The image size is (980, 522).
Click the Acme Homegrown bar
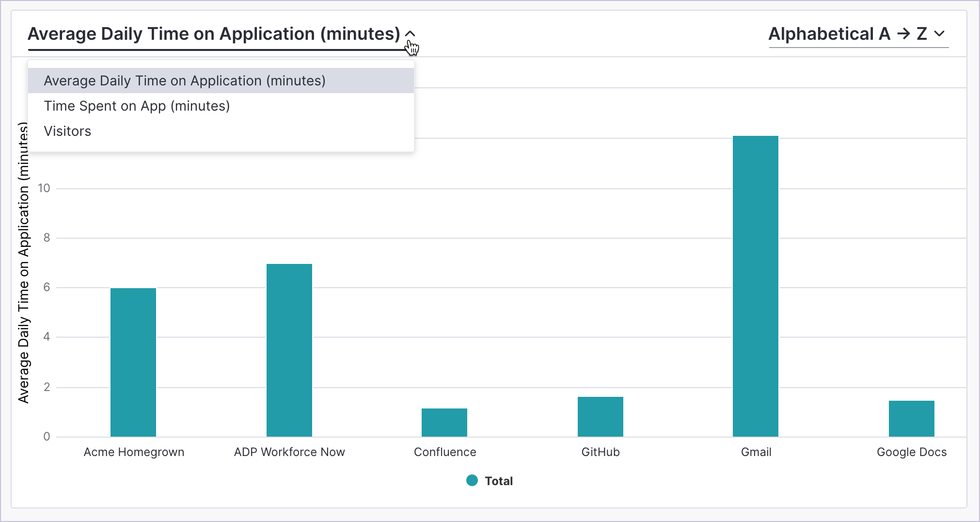pyautogui.click(x=133, y=362)
